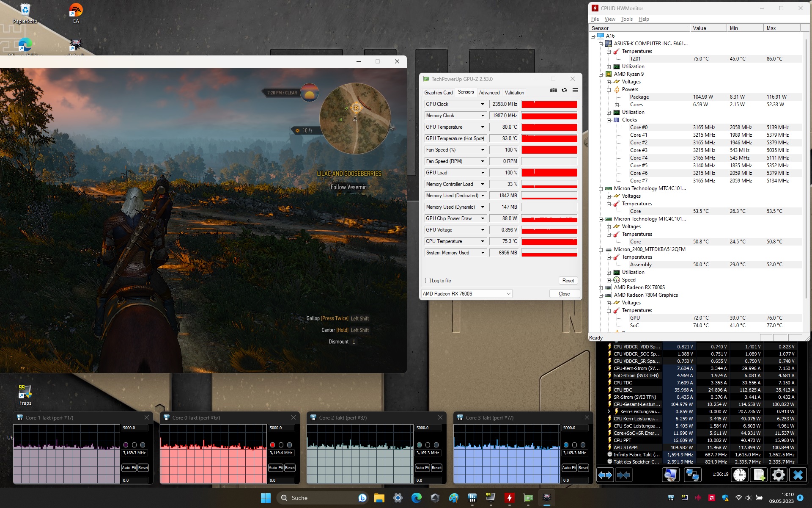Screen dimensions: 812x508
Task: Click the GPU-Z screenshot camera icon
Action: pos(553,90)
